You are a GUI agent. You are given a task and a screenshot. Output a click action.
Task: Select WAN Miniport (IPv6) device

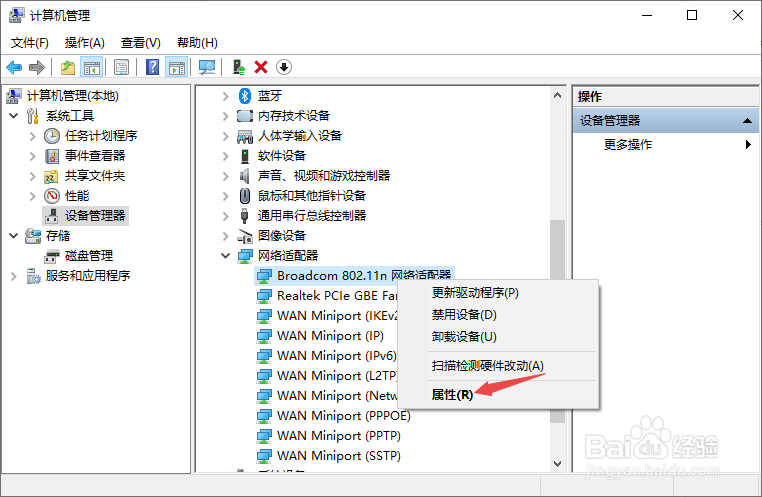tap(336, 356)
